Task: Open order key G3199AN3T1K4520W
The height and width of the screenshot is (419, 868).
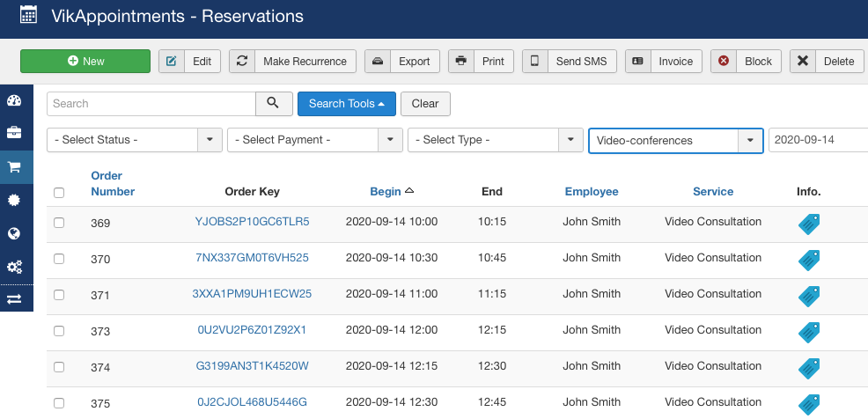Action: [252, 366]
